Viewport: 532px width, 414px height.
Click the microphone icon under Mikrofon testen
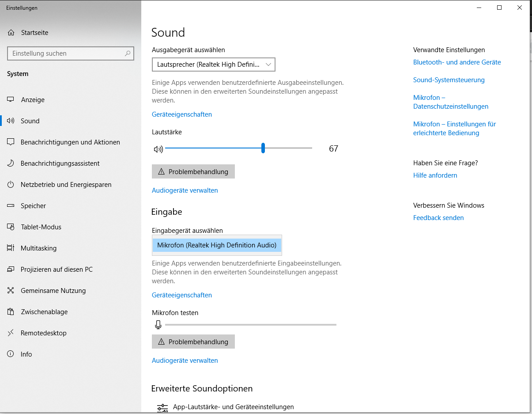(x=158, y=325)
